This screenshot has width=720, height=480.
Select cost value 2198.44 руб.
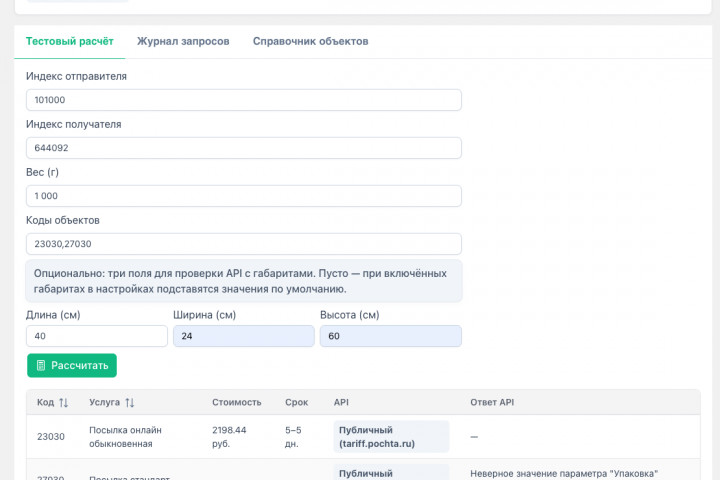pyautogui.click(x=229, y=437)
